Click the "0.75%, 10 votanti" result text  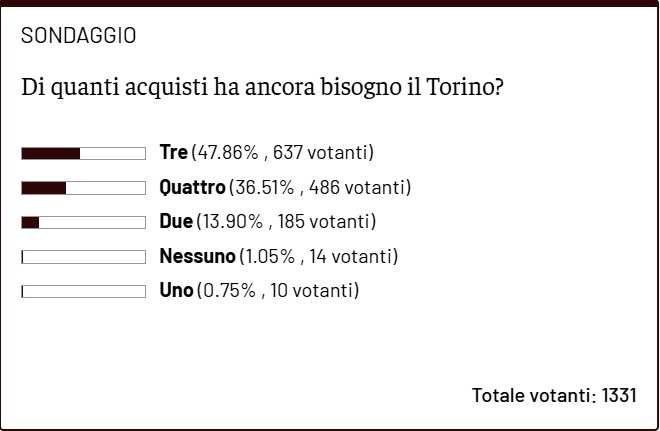coord(277,291)
